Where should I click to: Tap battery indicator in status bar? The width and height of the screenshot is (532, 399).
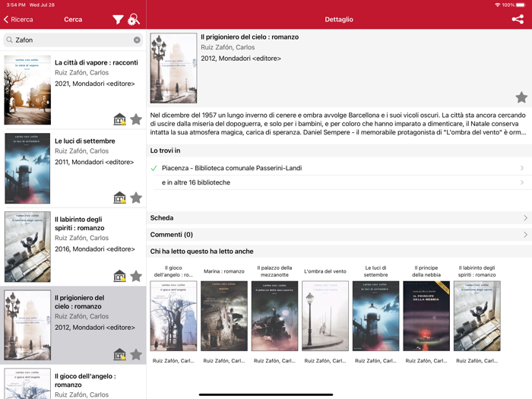point(521,5)
